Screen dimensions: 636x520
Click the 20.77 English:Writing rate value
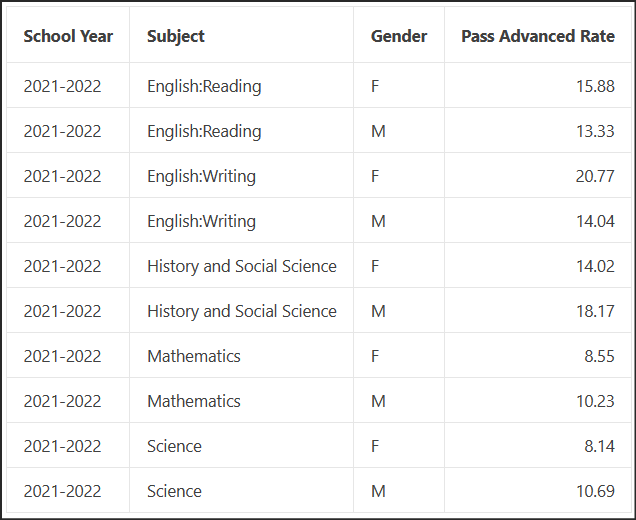point(595,176)
